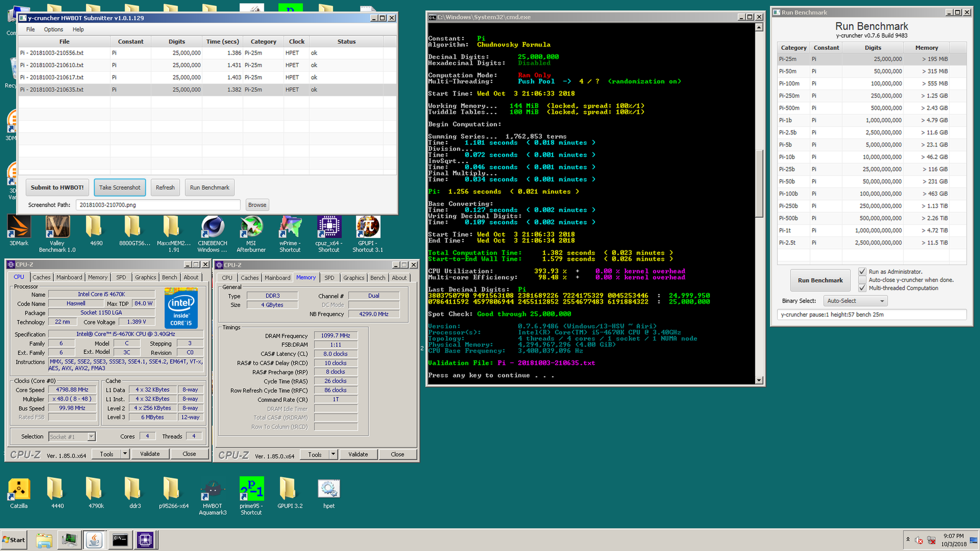
Task: Open the Help menu in HWBOT Submitter
Action: 78,29
